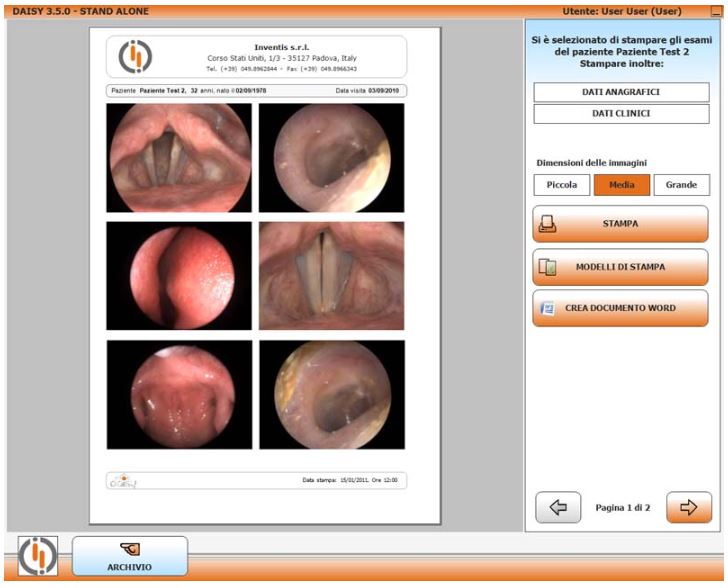This screenshot has width=728, height=588.
Task: Click the bottom-left throat image
Action: click(x=179, y=394)
